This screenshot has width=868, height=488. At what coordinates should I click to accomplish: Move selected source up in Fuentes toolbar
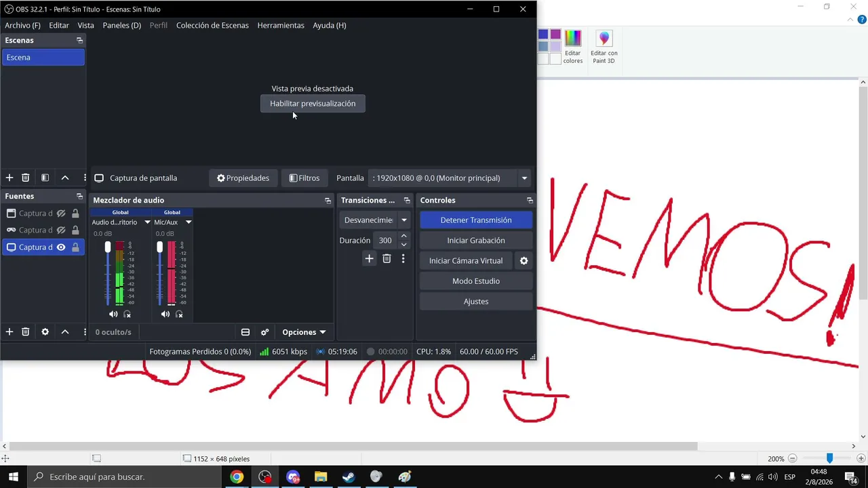point(65,331)
